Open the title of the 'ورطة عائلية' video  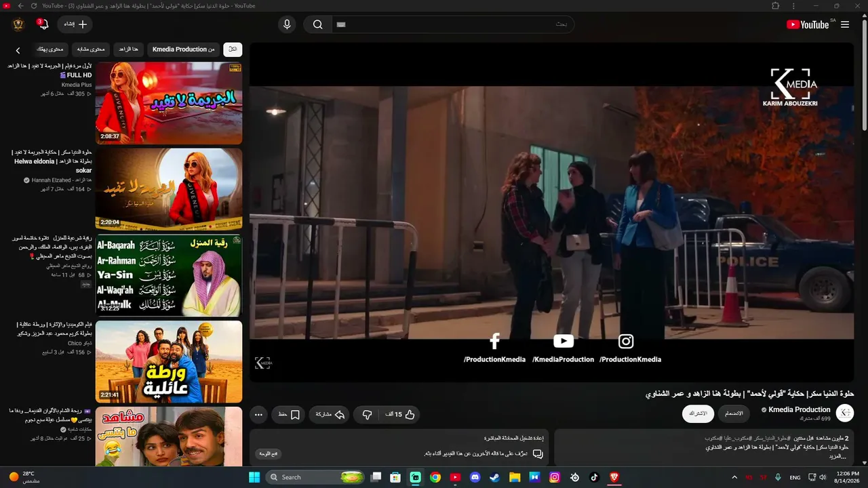[x=54, y=329]
